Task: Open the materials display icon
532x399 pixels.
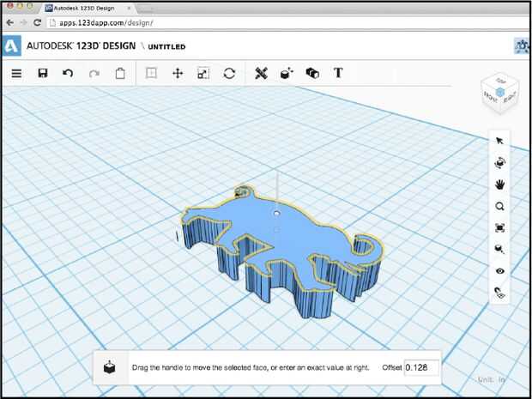Action: click(x=499, y=250)
